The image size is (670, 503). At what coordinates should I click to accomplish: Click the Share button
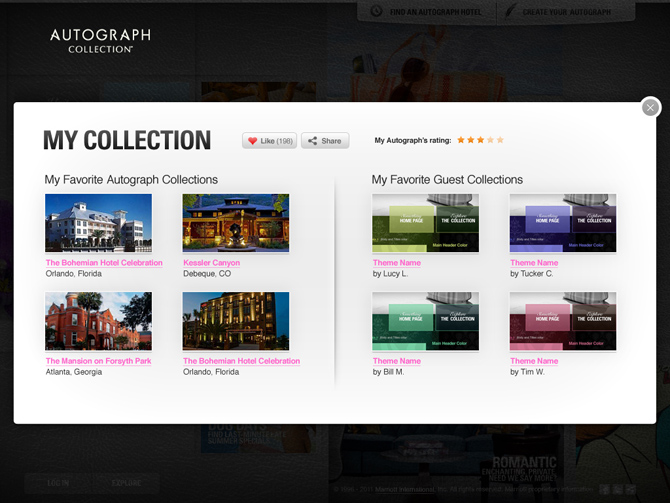[x=325, y=141]
